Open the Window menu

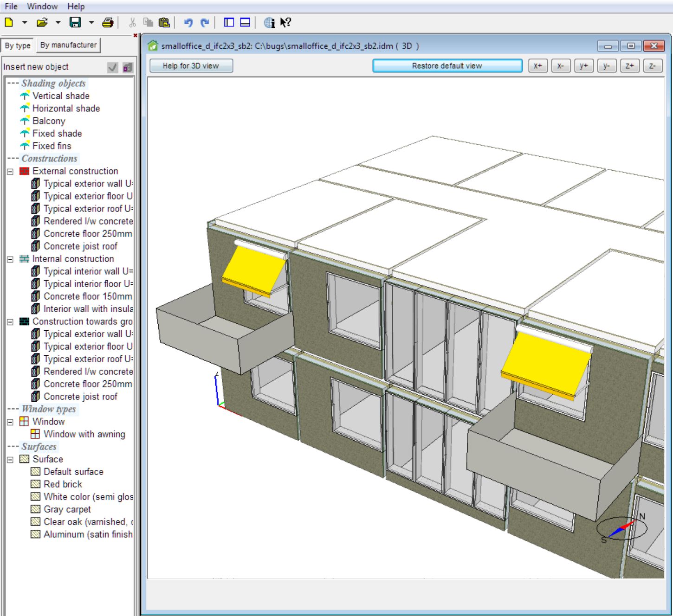(42, 6)
